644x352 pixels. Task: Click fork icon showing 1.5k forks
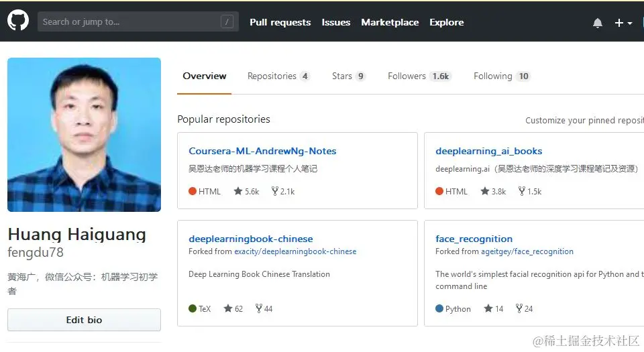click(522, 191)
